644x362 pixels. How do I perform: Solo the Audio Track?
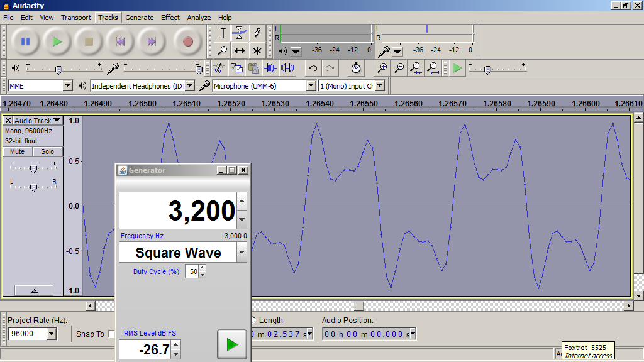click(47, 151)
